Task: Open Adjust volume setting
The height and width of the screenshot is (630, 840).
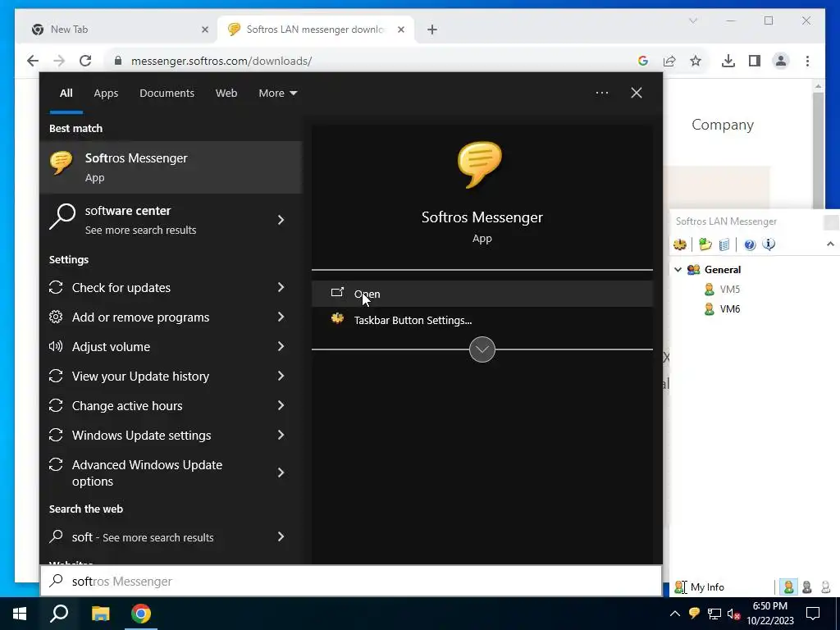Action: coord(171,347)
